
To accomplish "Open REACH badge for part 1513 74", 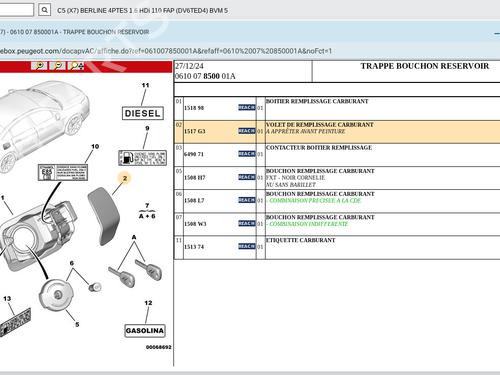I will [247, 246].
